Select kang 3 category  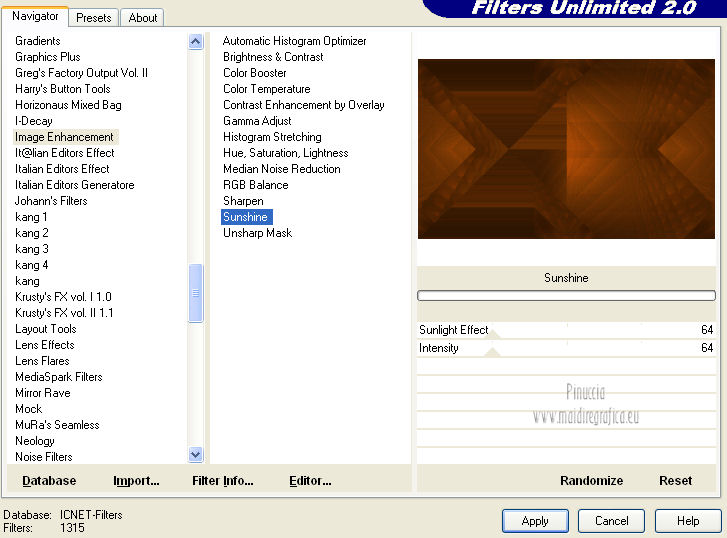[32, 249]
